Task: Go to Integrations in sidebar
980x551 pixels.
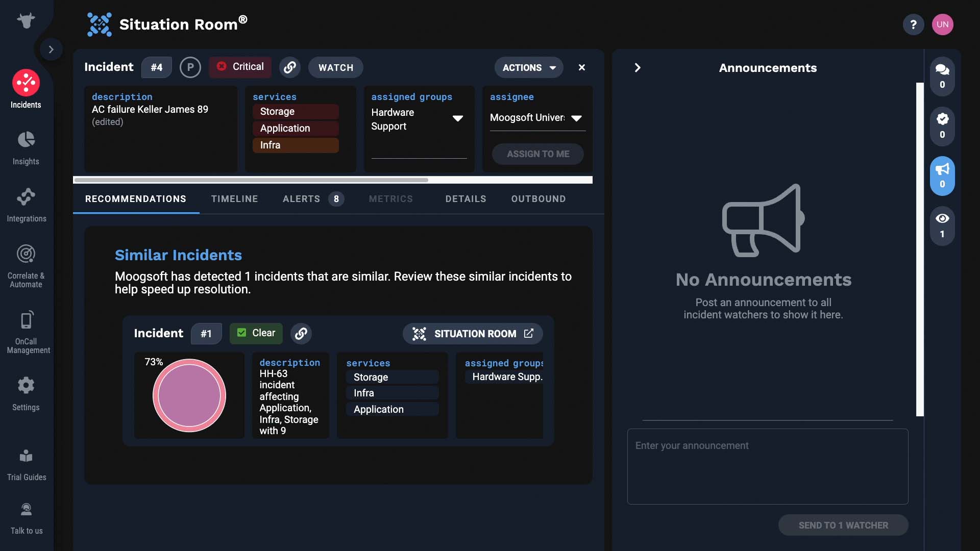Action: coord(26,205)
